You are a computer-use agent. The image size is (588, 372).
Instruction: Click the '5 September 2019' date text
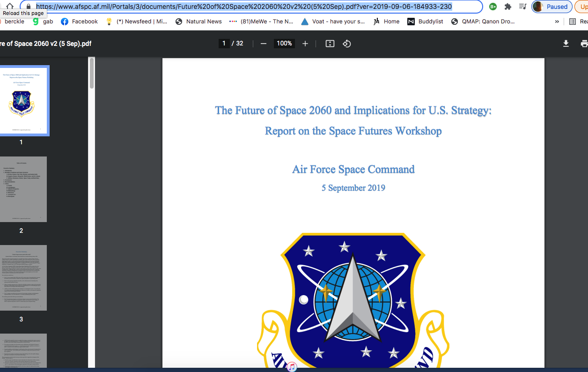pos(353,188)
